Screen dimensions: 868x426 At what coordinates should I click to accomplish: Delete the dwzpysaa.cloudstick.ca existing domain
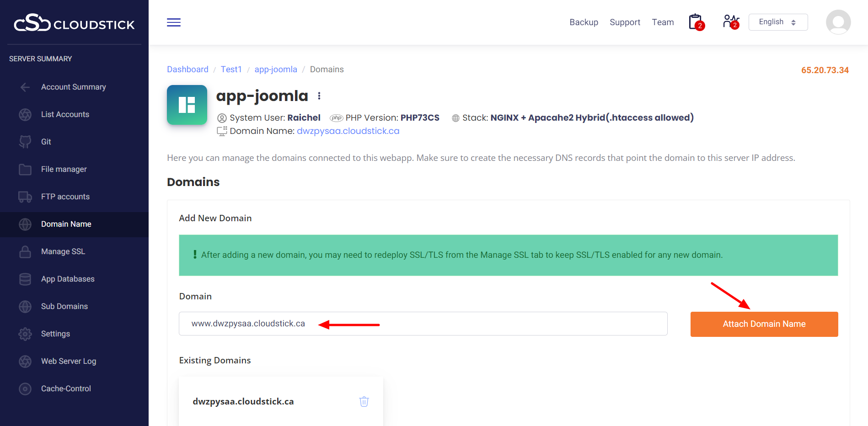pyautogui.click(x=364, y=401)
